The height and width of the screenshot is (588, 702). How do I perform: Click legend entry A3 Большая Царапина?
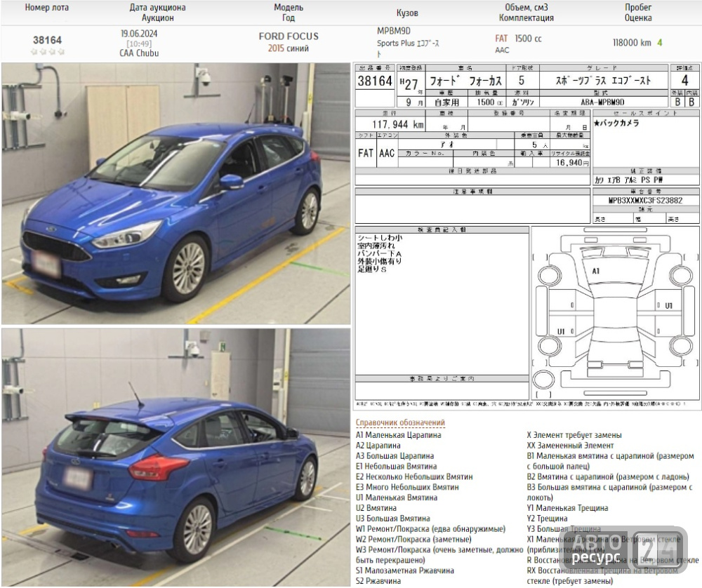[x=395, y=456]
